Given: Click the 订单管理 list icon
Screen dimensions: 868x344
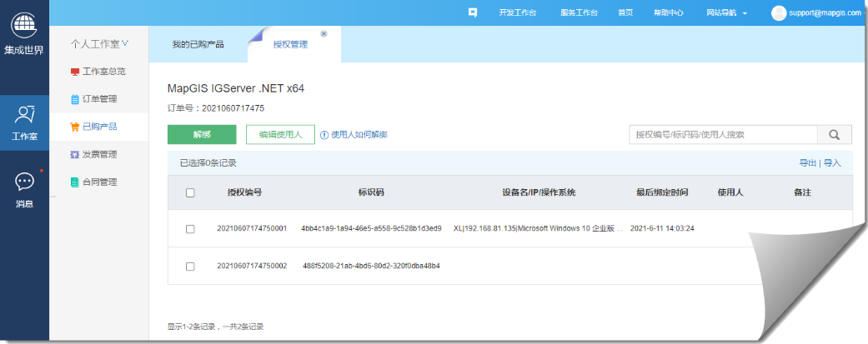Looking at the screenshot, I should (75, 100).
